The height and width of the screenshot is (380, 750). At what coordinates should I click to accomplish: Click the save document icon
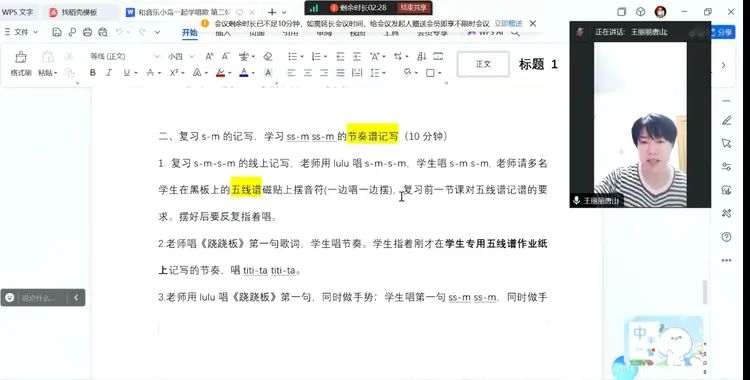click(x=57, y=32)
